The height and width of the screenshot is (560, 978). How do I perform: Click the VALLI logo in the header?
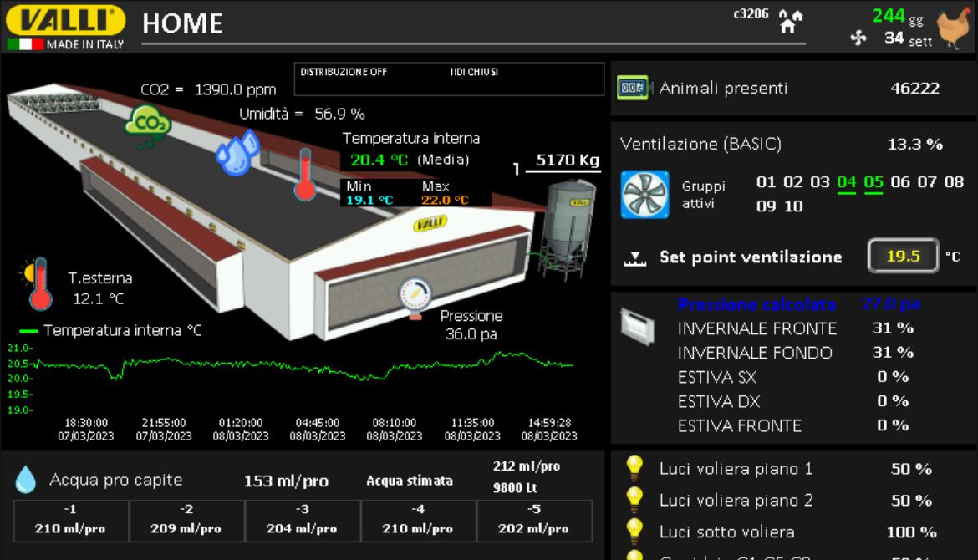coord(66,21)
